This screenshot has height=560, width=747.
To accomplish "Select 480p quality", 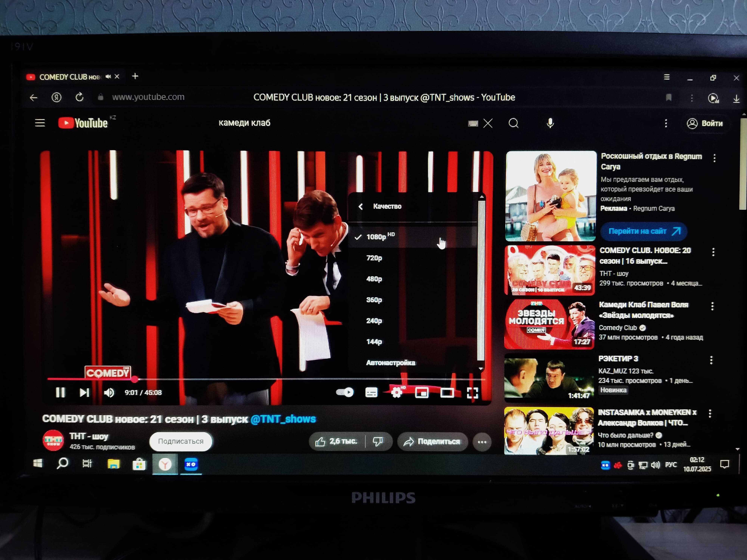I will point(412,279).
